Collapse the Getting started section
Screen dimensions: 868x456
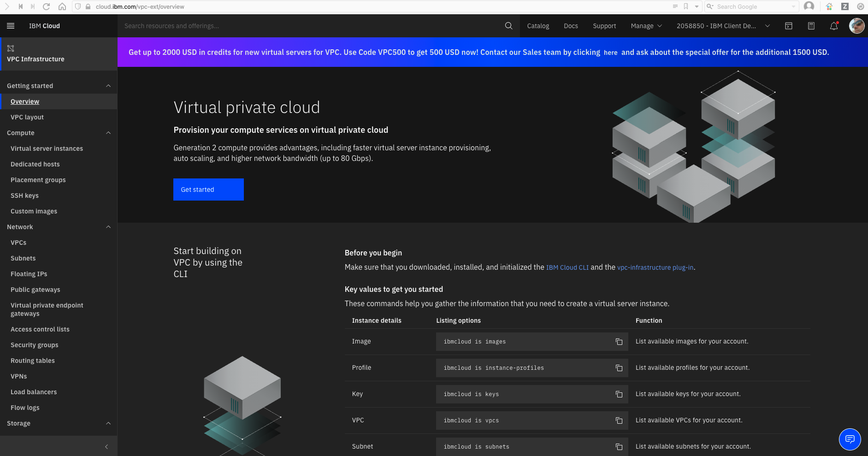[108, 86]
